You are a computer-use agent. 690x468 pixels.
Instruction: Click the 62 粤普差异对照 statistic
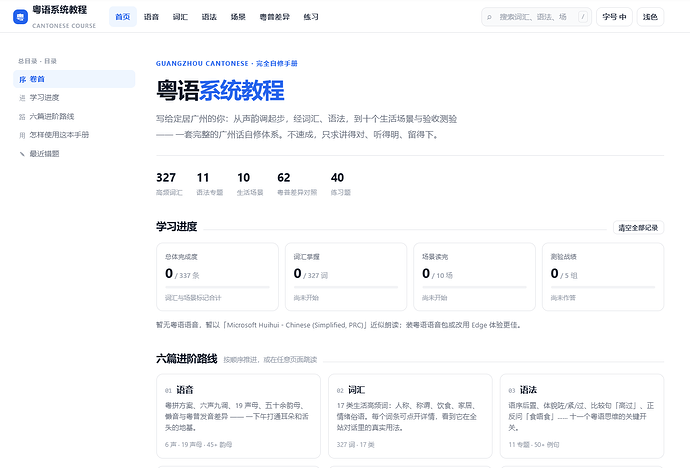point(297,183)
